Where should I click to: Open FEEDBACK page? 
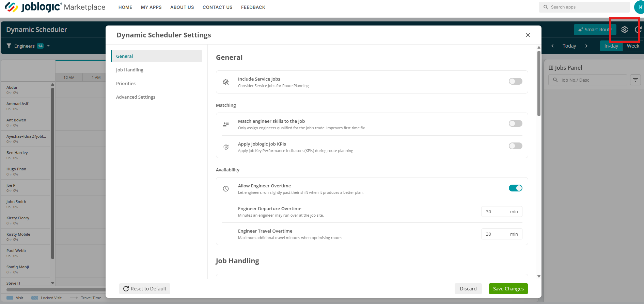coord(253,7)
